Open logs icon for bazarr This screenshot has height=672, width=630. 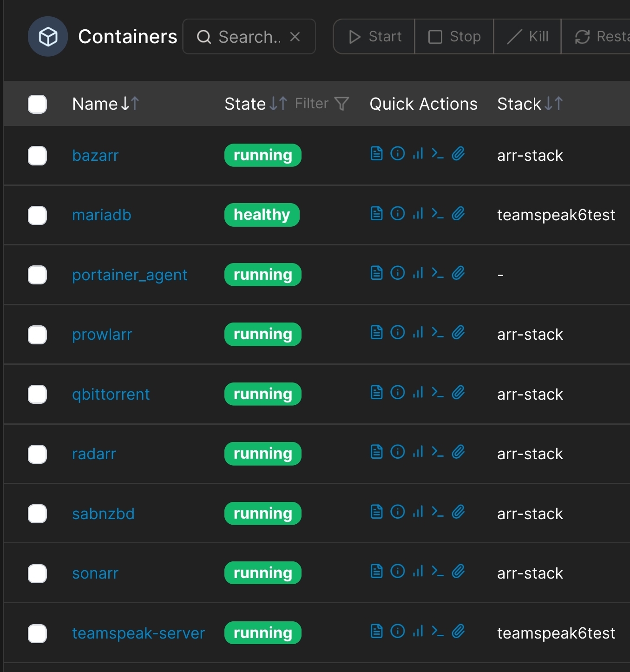376,153
